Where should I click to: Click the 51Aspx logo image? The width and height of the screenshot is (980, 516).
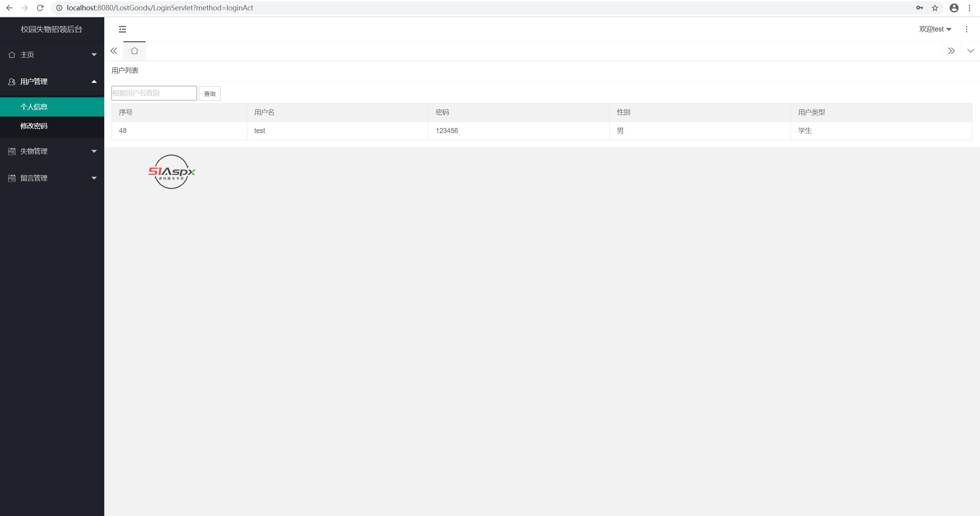tap(172, 172)
